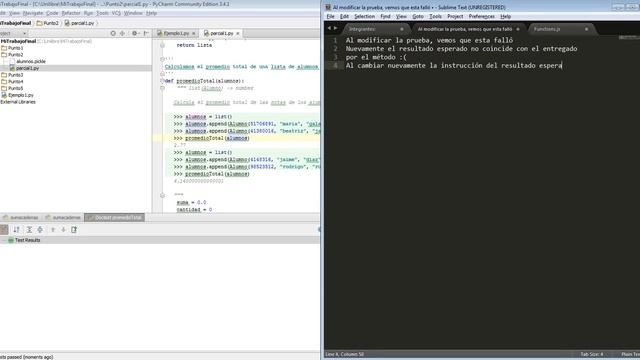
Task: Click 'Nuevamente el resultado esperado' line in Sublime
Action: (x=461, y=49)
